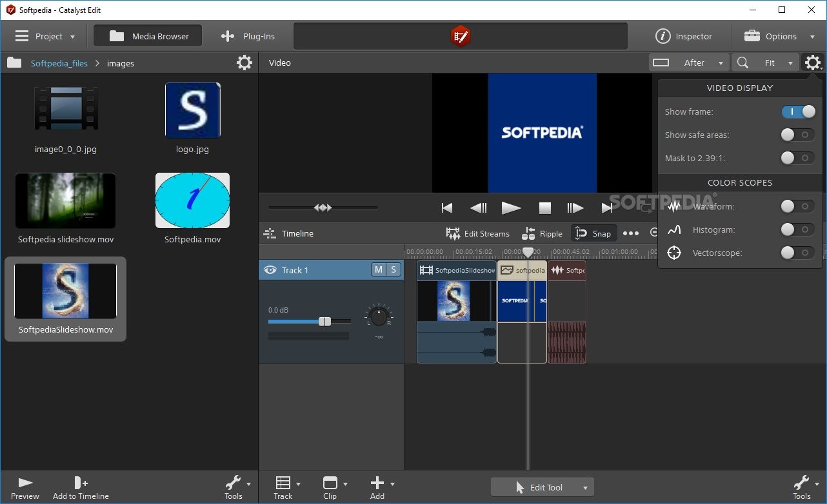827x504 pixels.
Task: Go to end of timeline
Action: (x=607, y=208)
